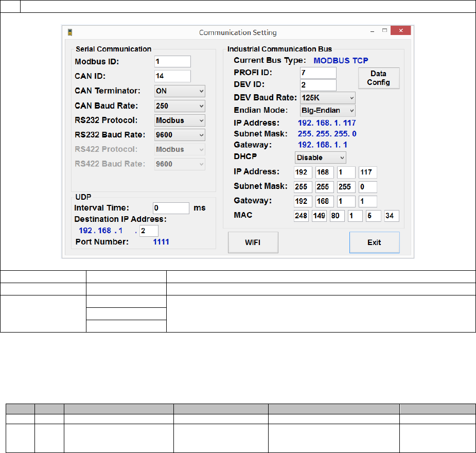Expand the RS232 Baud Rate dropdown
476x453 pixels.
(180, 135)
